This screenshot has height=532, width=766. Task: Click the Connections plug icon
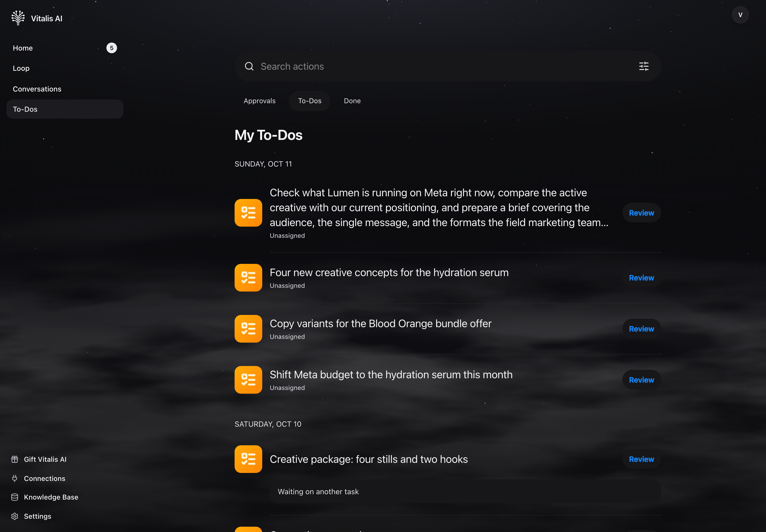(x=15, y=478)
